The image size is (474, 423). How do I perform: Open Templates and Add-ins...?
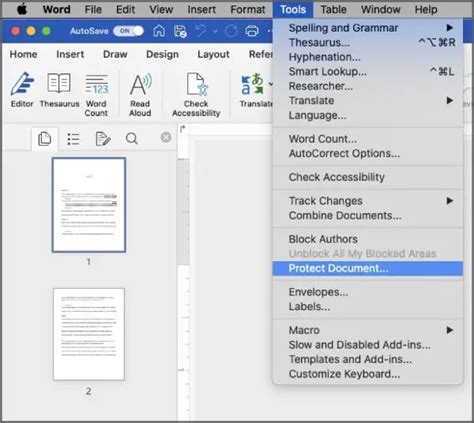pyautogui.click(x=368, y=359)
